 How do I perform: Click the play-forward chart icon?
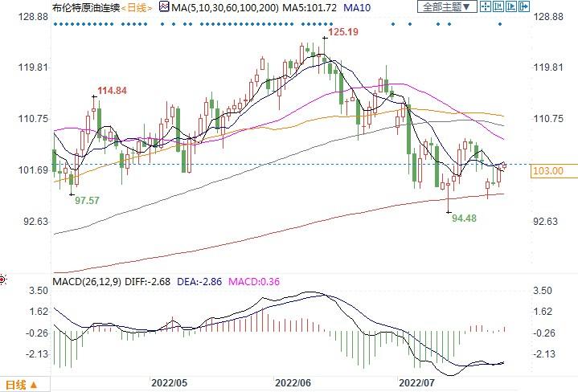click(x=511, y=6)
